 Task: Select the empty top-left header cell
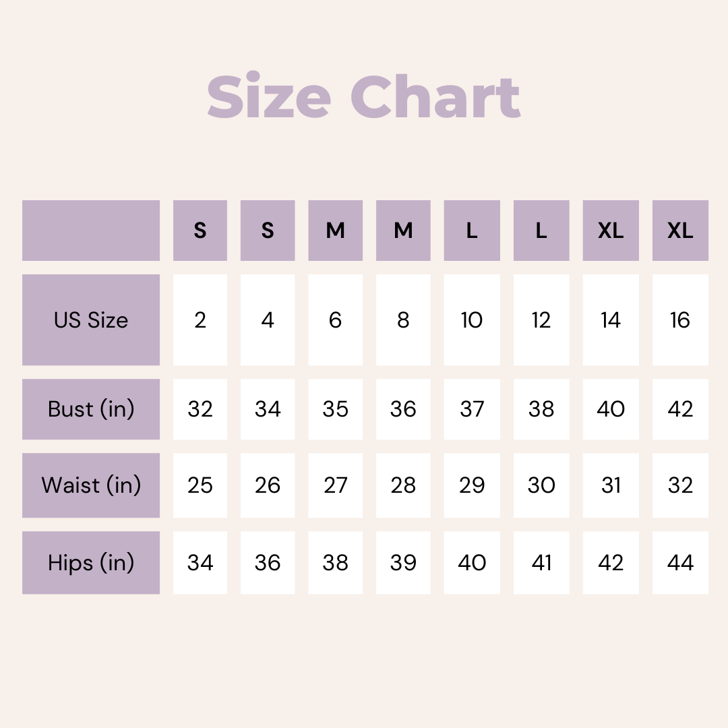click(x=91, y=231)
